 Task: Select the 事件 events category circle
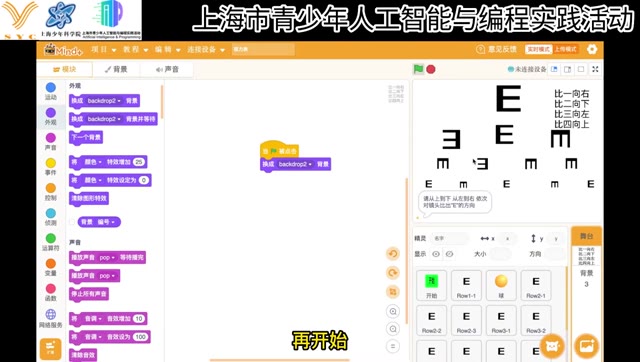(x=51, y=163)
